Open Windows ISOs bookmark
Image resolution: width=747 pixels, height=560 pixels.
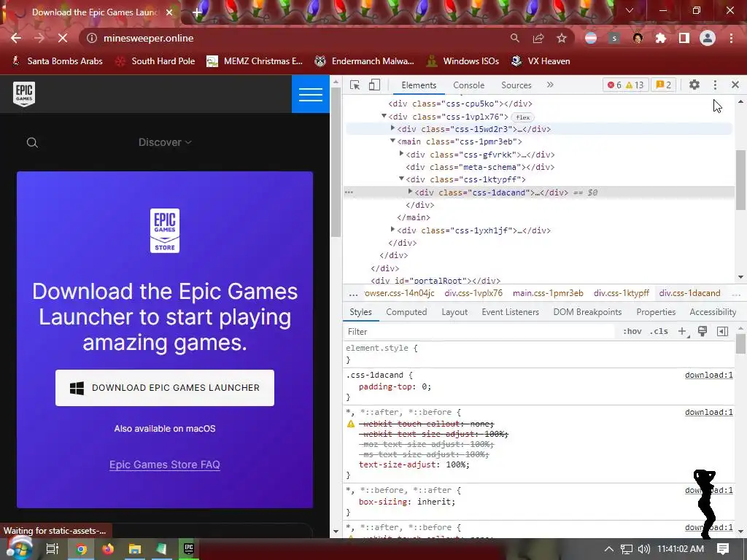[x=462, y=61]
